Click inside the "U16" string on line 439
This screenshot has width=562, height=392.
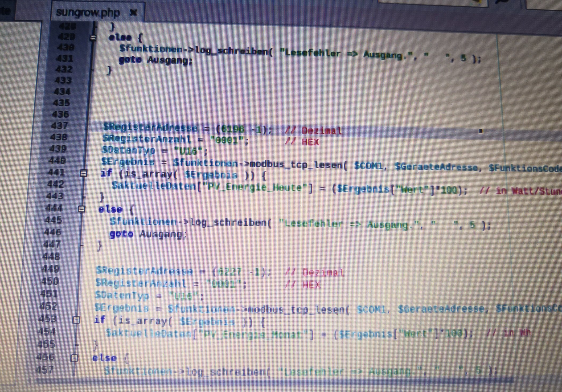[188, 151]
